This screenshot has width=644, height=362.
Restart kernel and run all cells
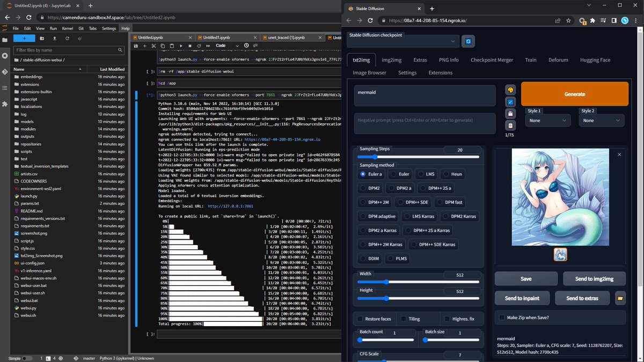tap(208, 46)
